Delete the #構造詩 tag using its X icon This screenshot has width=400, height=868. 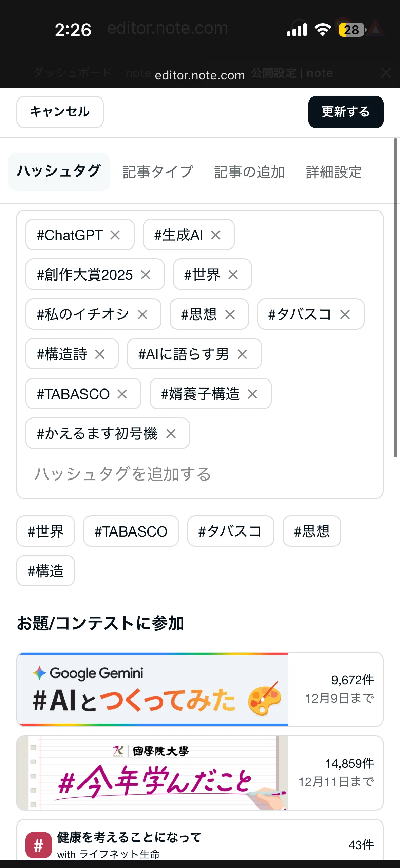coord(100,354)
